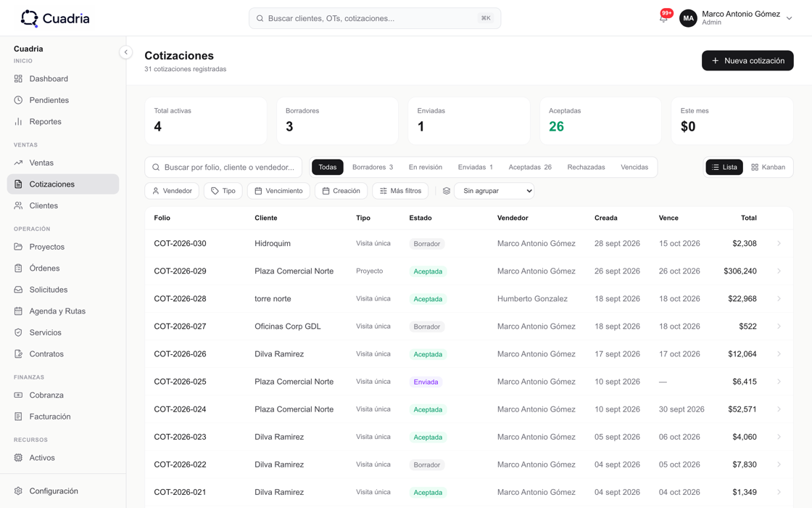
Task: Click the Cuadria logo in header
Action: pos(55,18)
